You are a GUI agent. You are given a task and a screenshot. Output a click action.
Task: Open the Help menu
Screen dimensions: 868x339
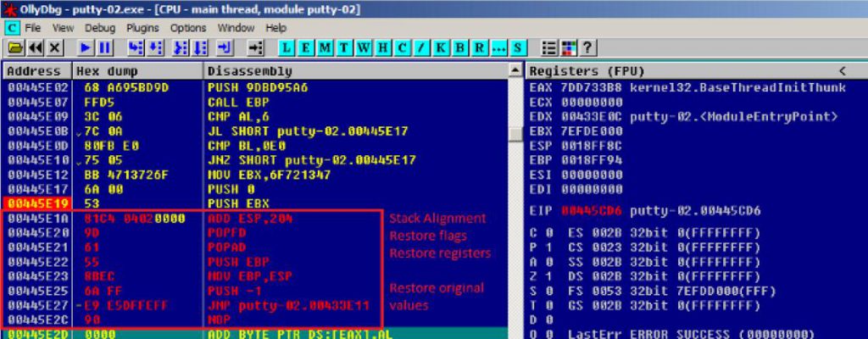(275, 28)
